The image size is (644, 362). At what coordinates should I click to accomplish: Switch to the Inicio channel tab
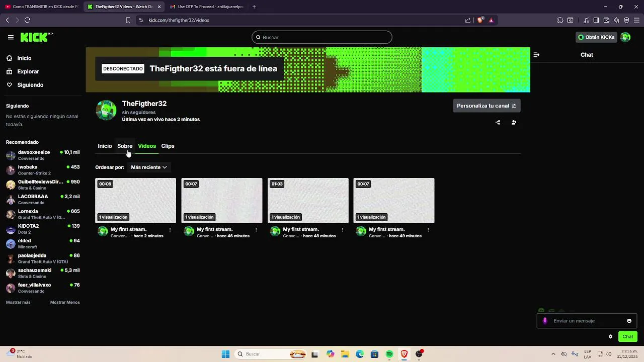click(105, 146)
